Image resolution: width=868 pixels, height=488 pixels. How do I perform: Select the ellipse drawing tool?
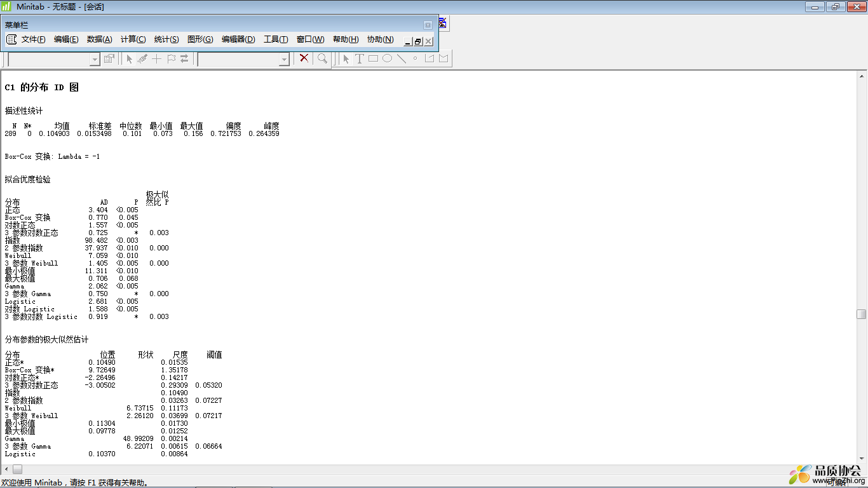point(387,58)
